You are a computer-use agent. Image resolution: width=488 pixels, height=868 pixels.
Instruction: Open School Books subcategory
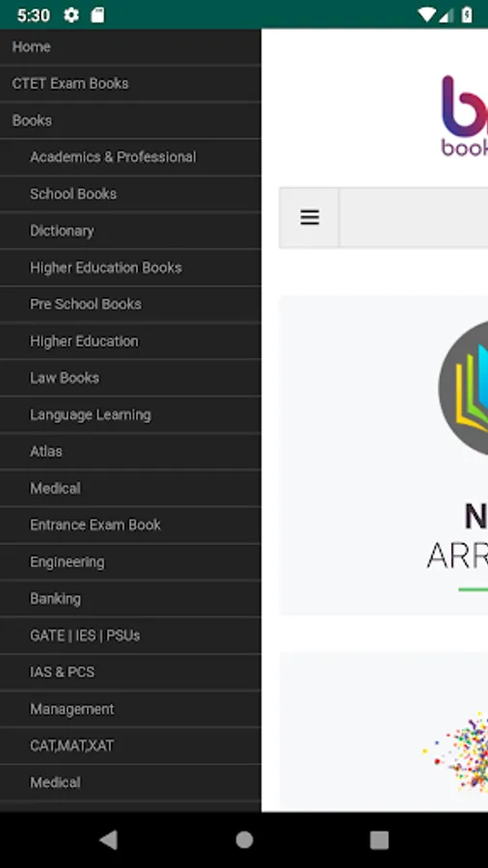(x=130, y=194)
